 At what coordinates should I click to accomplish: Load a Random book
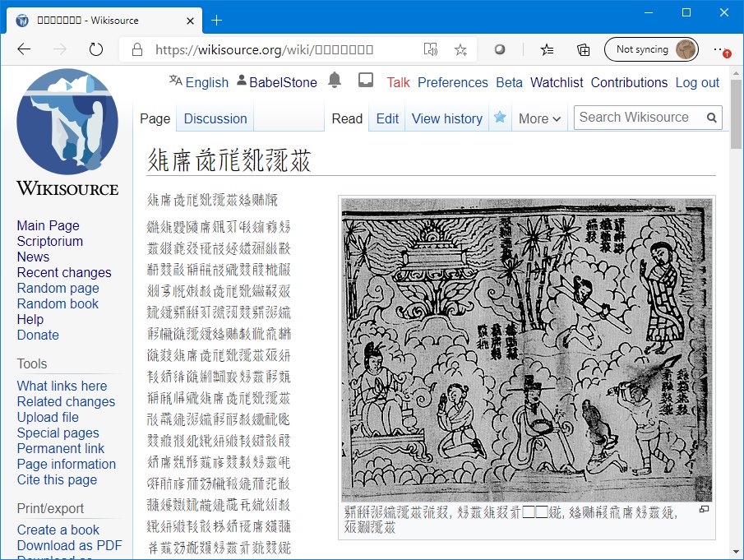[x=58, y=303]
